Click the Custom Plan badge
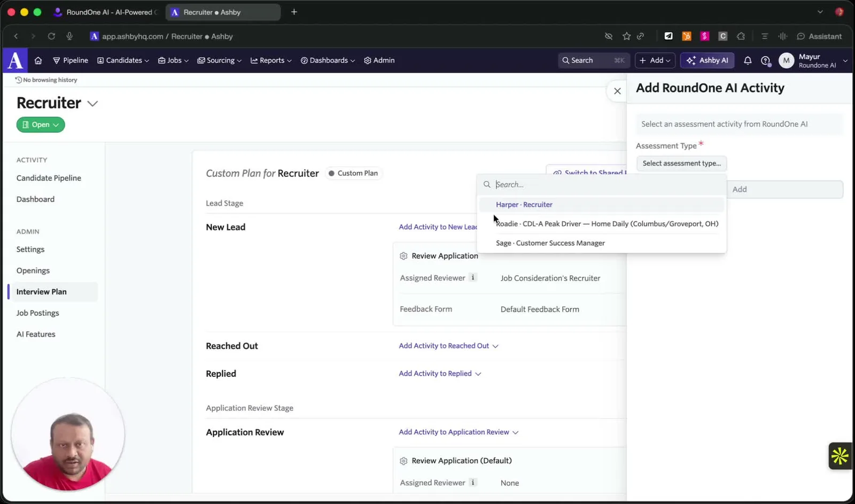Screen dimensions: 855x504 point(353,173)
